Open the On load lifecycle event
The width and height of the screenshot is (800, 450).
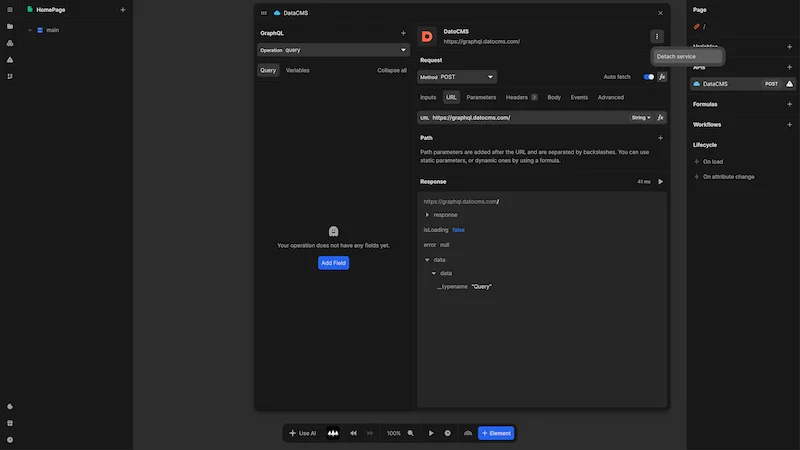[713, 162]
